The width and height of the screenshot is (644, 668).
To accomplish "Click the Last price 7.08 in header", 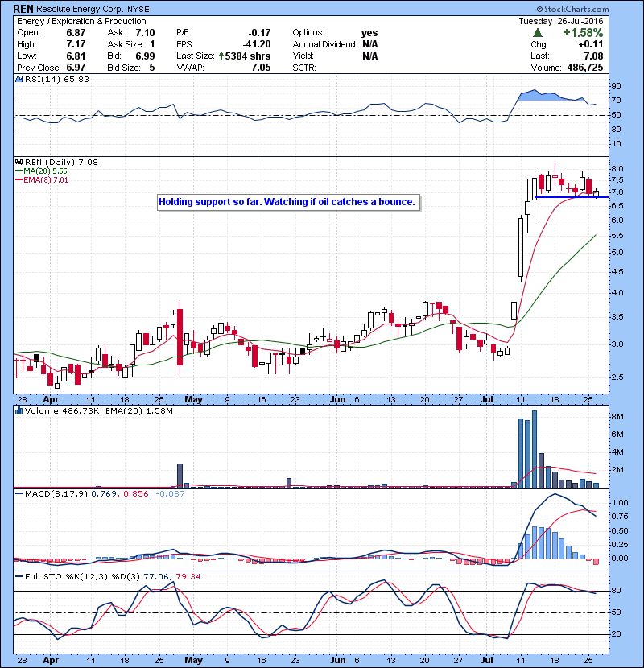I will point(593,56).
